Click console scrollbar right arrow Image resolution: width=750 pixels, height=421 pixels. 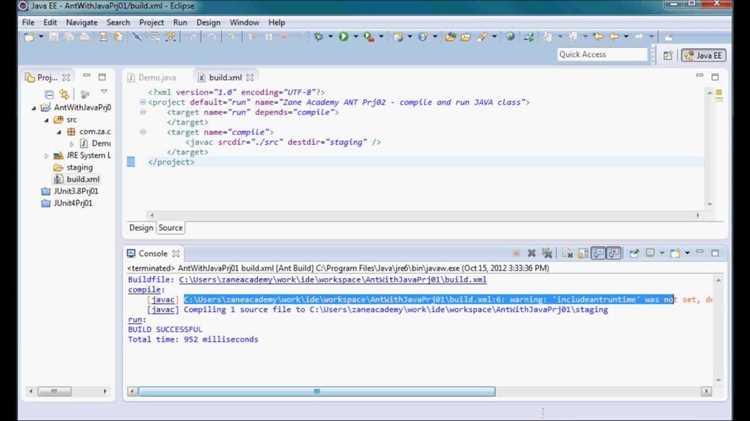(x=706, y=391)
